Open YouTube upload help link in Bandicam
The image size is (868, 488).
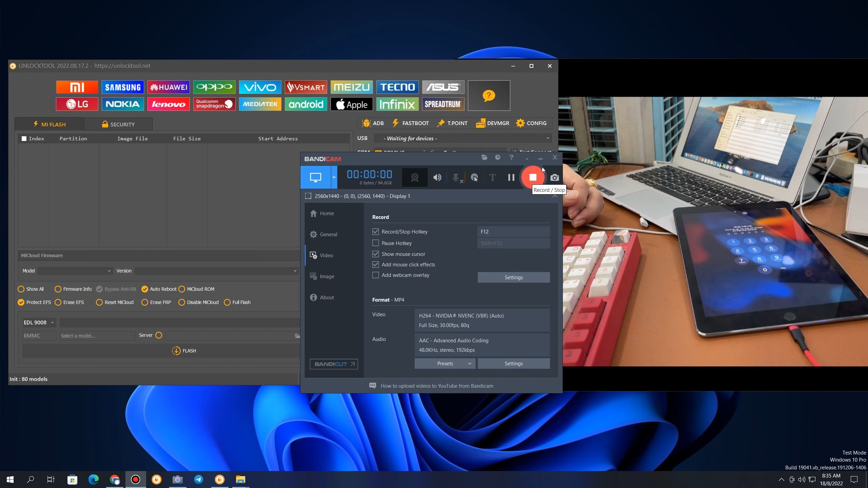click(437, 386)
